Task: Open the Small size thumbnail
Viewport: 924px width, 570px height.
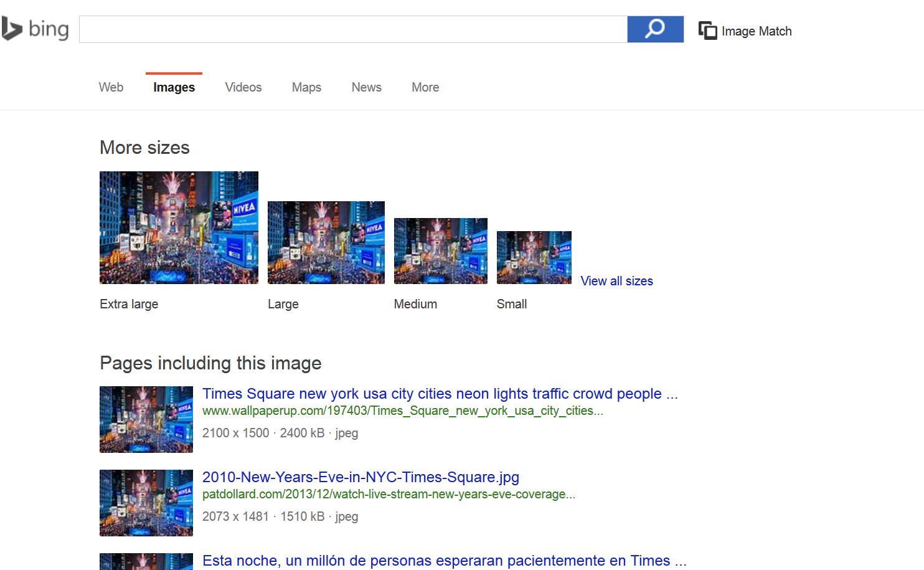Action: (534, 257)
